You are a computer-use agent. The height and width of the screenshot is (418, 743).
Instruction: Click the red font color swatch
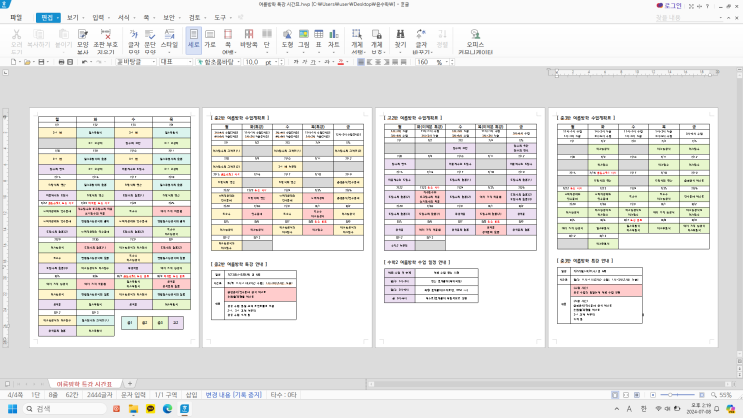340,62
